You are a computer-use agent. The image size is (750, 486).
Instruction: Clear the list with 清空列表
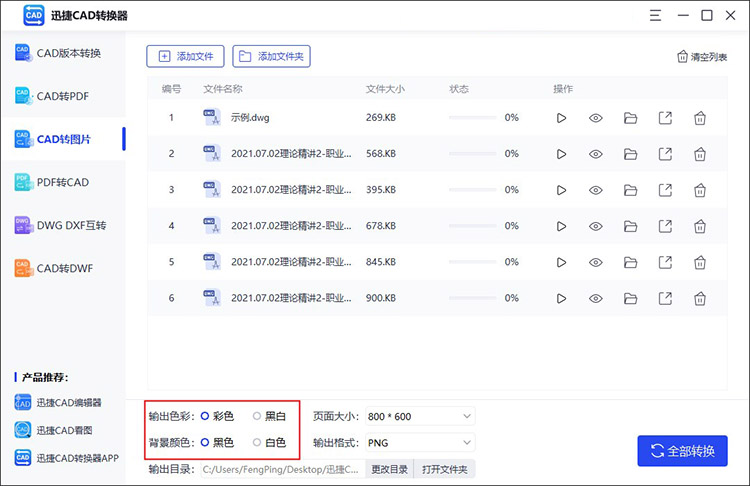702,57
